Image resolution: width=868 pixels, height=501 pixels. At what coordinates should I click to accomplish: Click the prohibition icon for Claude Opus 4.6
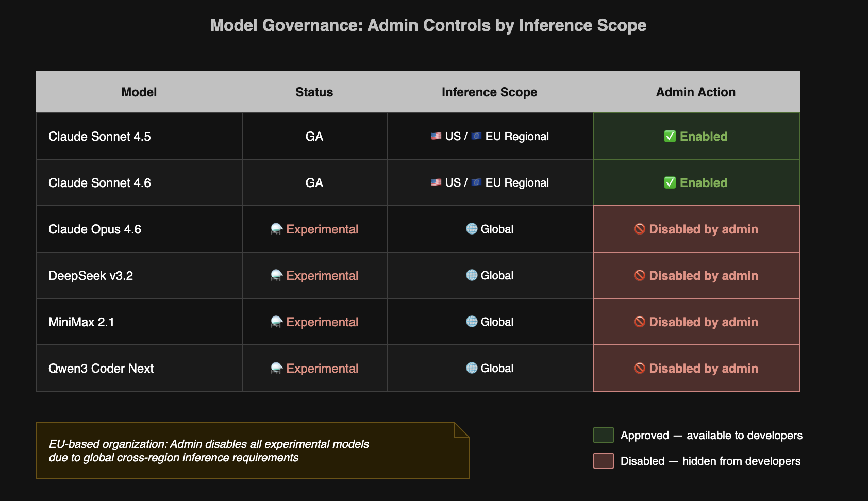[x=639, y=229]
